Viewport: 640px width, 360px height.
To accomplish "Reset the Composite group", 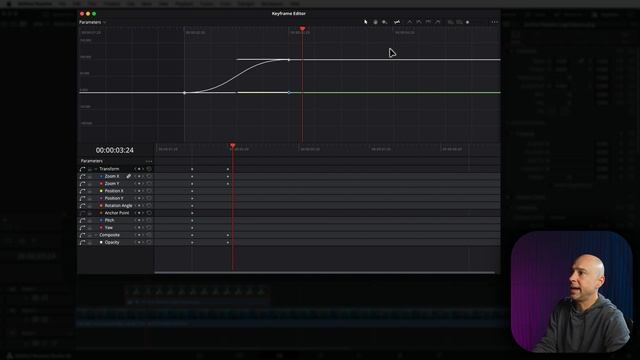I will [149, 235].
